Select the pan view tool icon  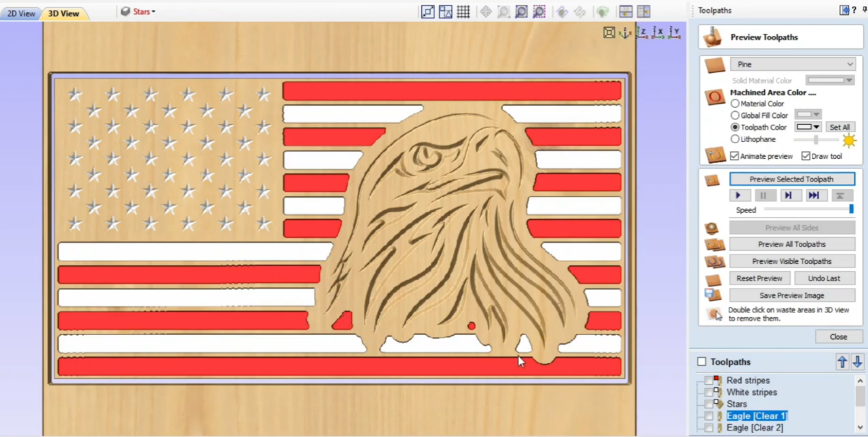pos(486,12)
